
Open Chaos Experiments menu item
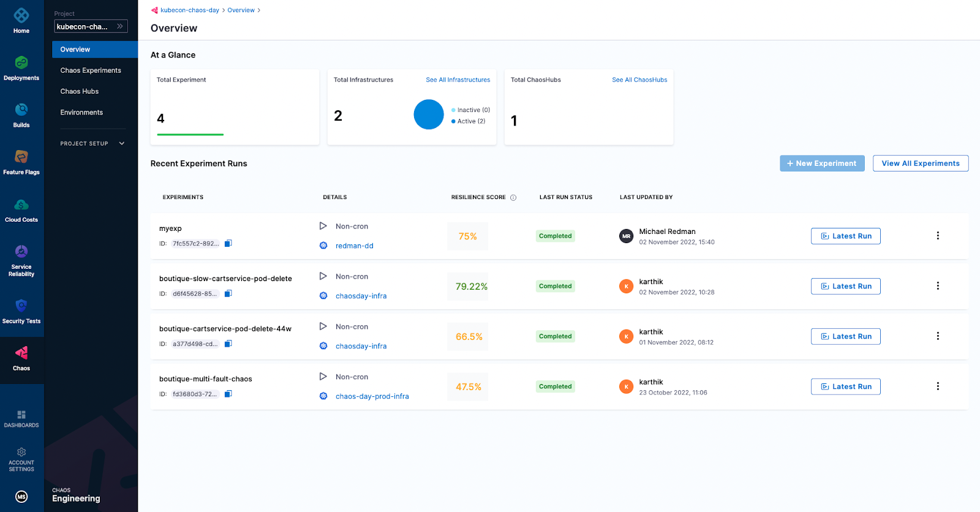pyautogui.click(x=91, y=70)
